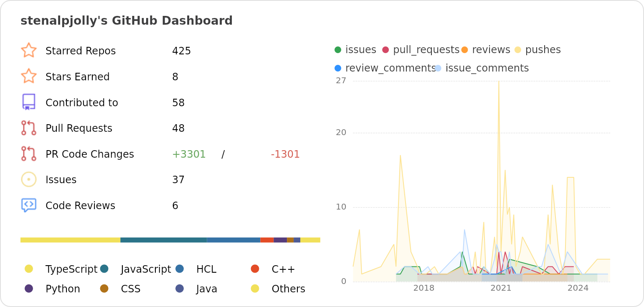Click the C++ orange-red legend dot
Screen dimensions: 644x307
(x=255, y=269)
